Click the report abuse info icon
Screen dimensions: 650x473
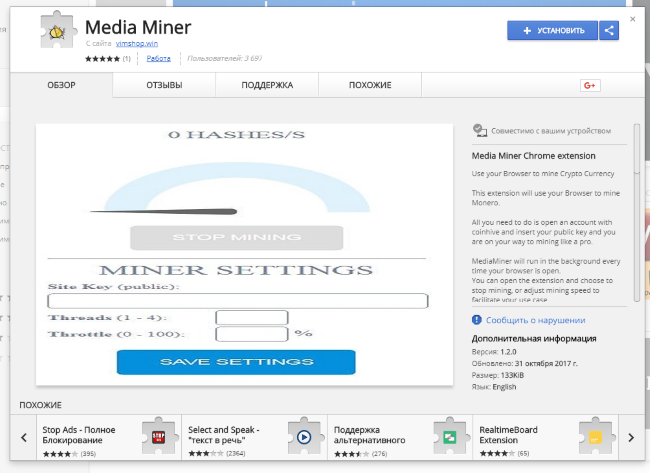click(477, 320)
